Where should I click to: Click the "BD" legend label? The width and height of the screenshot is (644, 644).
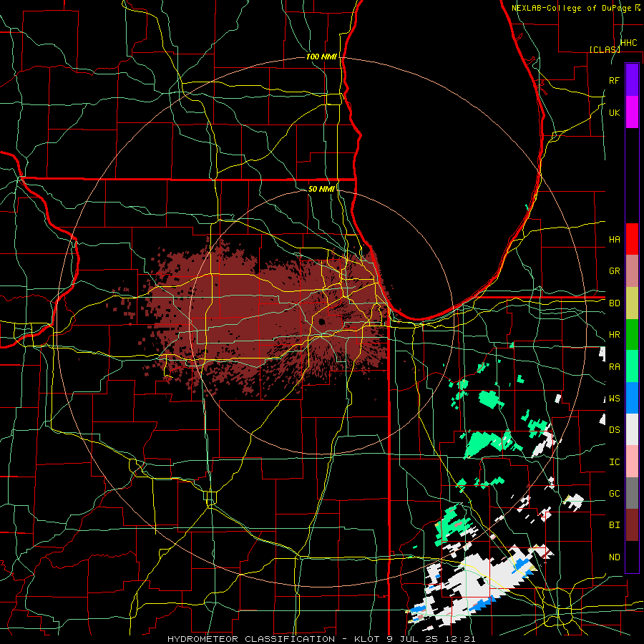tap(614, 303)
